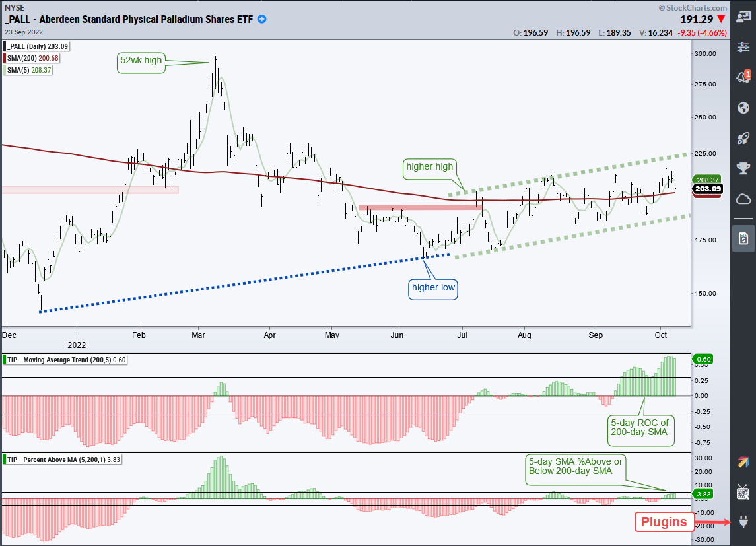Click the presenter board icon at top
Image resolution: width=756 pixels, height=546 pixels.
pyautogui.click(x=743, y=17)
